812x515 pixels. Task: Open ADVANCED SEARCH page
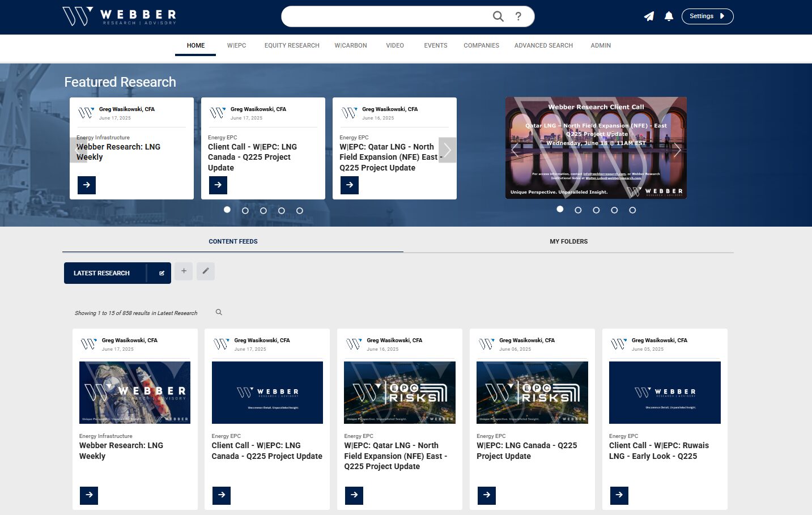[543, 45]
